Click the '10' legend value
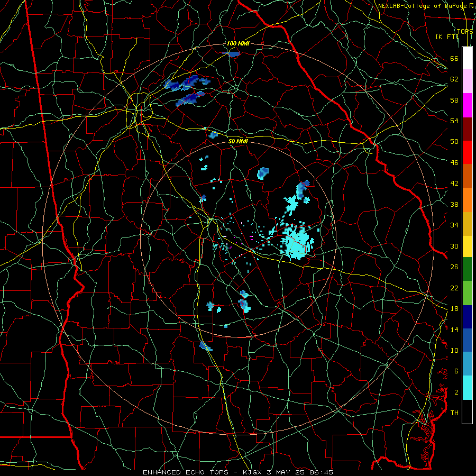This screenshot has width=476, height=476. click(454, 351)
